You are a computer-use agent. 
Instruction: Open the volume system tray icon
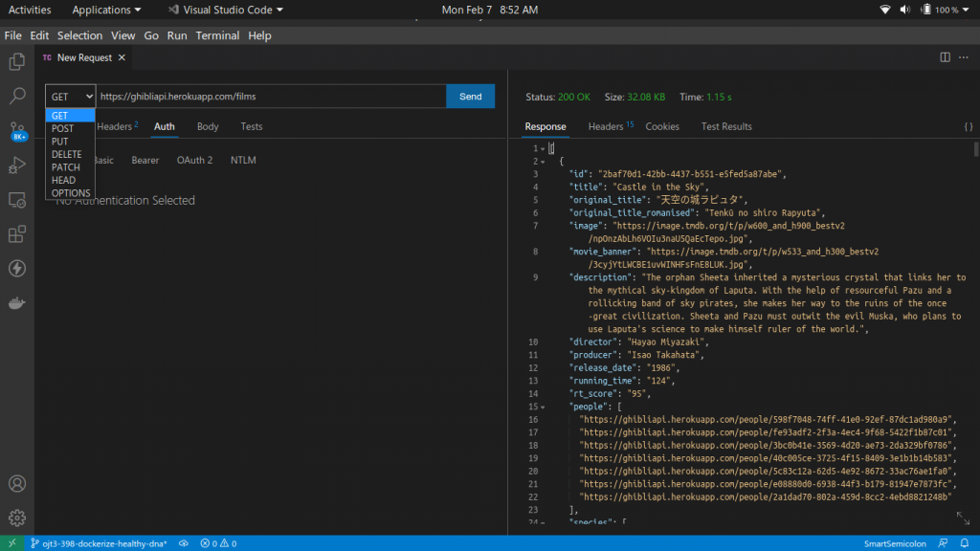coord(905,10)
